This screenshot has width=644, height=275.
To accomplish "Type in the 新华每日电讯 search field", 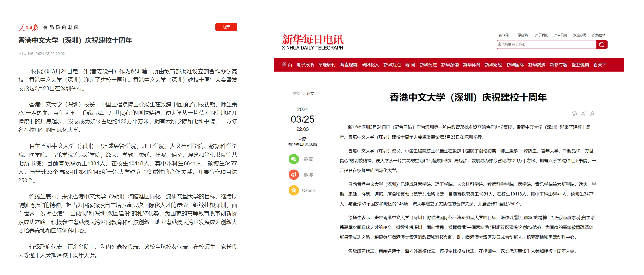I will (x=546, y=45).
